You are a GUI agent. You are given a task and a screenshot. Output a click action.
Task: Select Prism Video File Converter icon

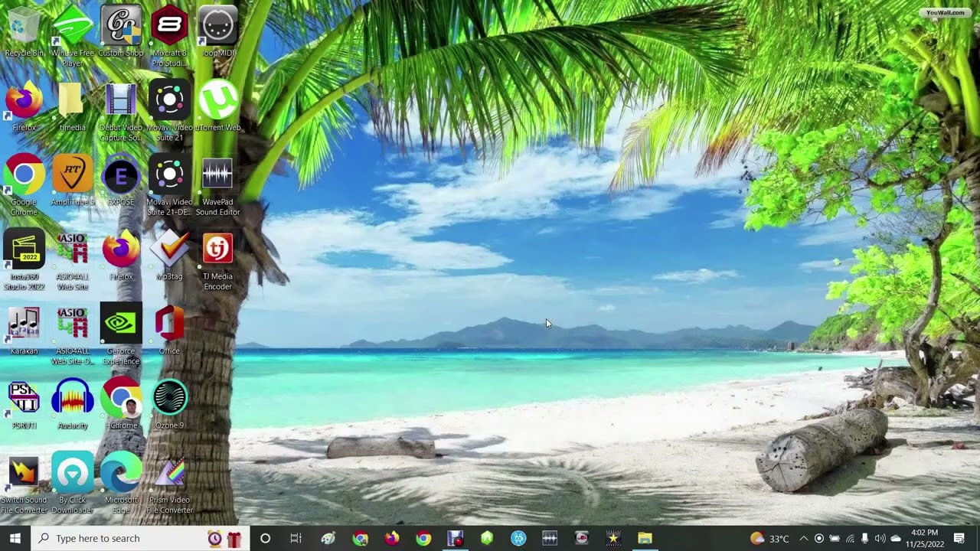coord(169,484)
